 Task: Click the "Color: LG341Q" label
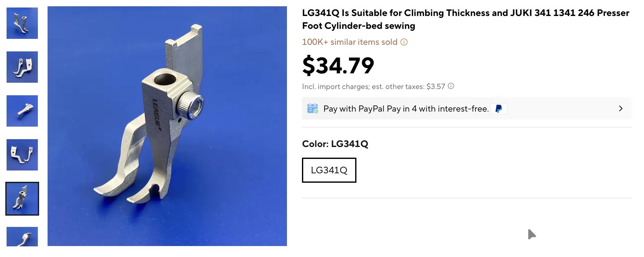(x=335, y=144)
